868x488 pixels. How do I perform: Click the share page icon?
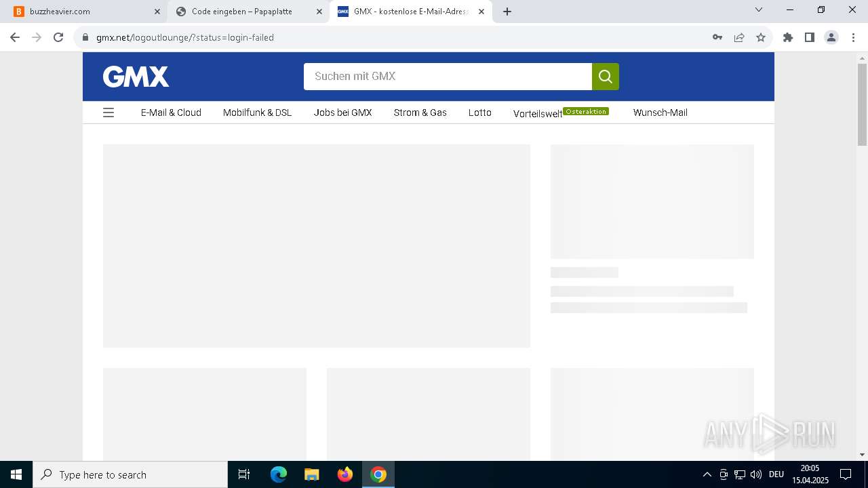click(739, 37)
